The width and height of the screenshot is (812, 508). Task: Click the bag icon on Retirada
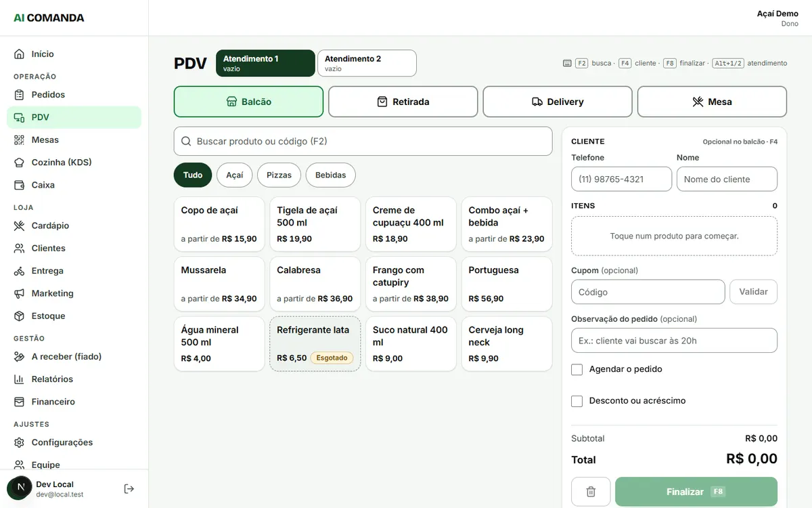(382, 102)
